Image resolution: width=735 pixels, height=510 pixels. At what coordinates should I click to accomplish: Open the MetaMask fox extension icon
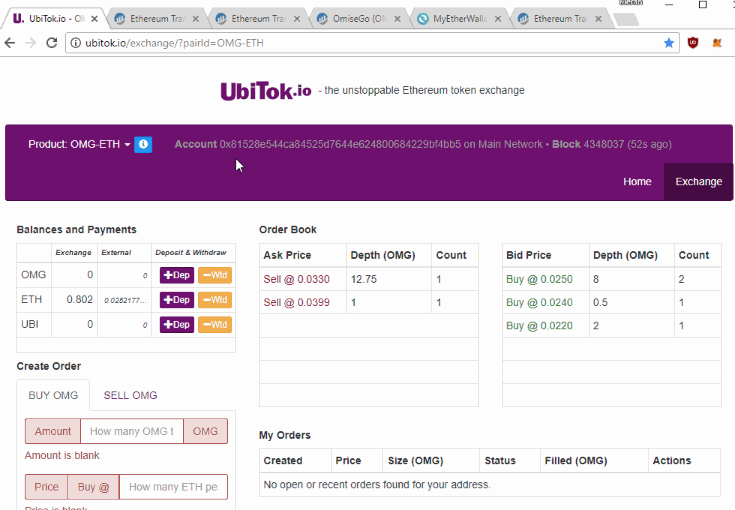pos(717,43)
